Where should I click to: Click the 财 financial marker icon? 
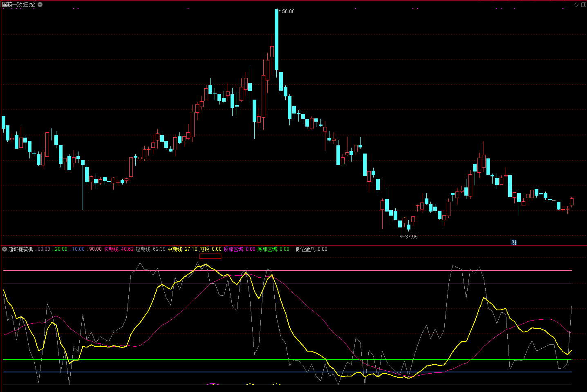click(514, 242)
